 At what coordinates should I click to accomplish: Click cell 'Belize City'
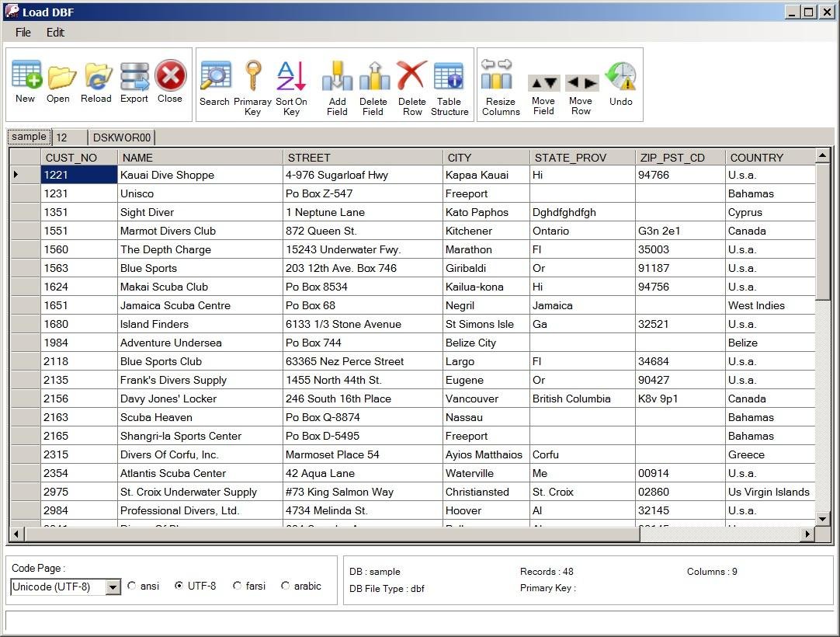[x=486, y=343]
